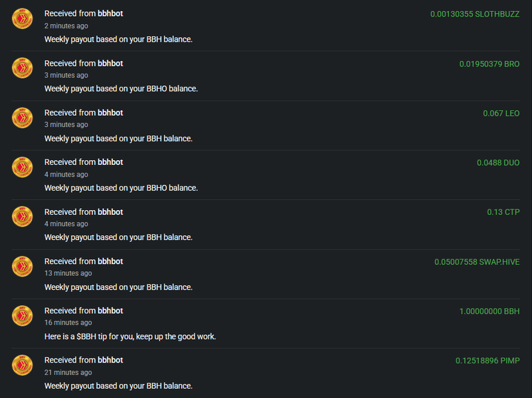Click the 0.0488 DUO amount
The width and height of the screenshot is (532, 398).
tap(498, 163)
